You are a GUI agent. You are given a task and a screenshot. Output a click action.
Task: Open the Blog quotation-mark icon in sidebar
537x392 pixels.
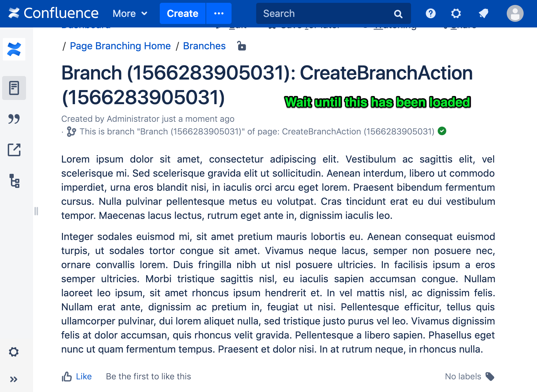coord(14,119)
